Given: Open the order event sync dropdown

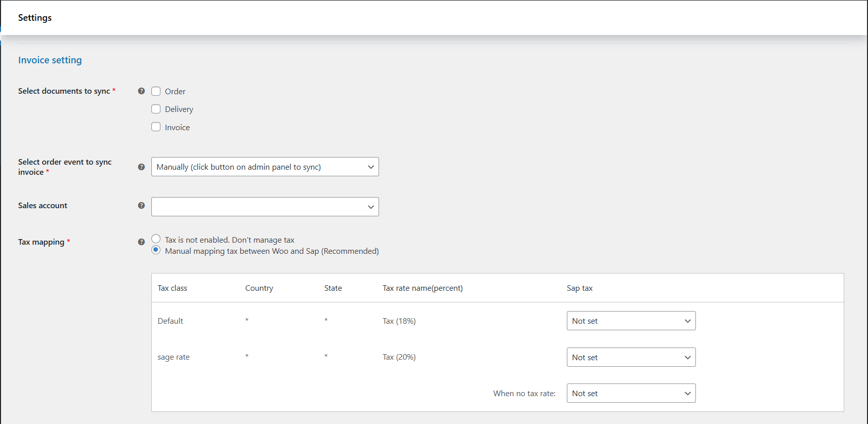Looking at the screenshot, I should tap(265, 167).
